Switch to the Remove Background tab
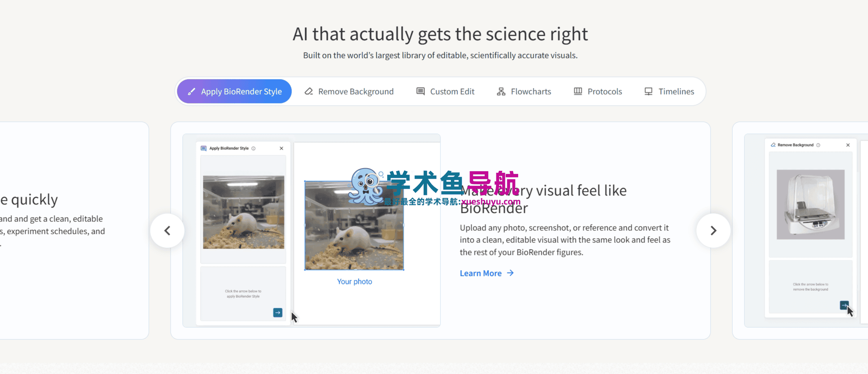 (x=349, y=91)
